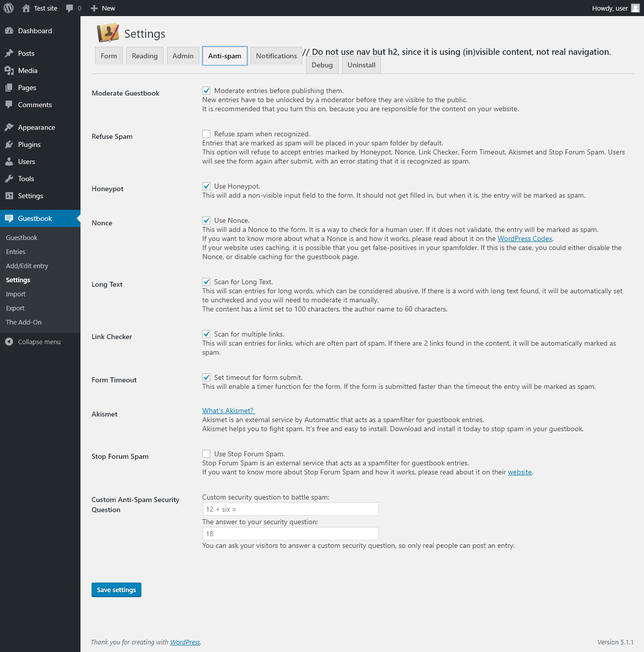Uncheck the Use Honeypot checkbox

[x=206, y=186]
